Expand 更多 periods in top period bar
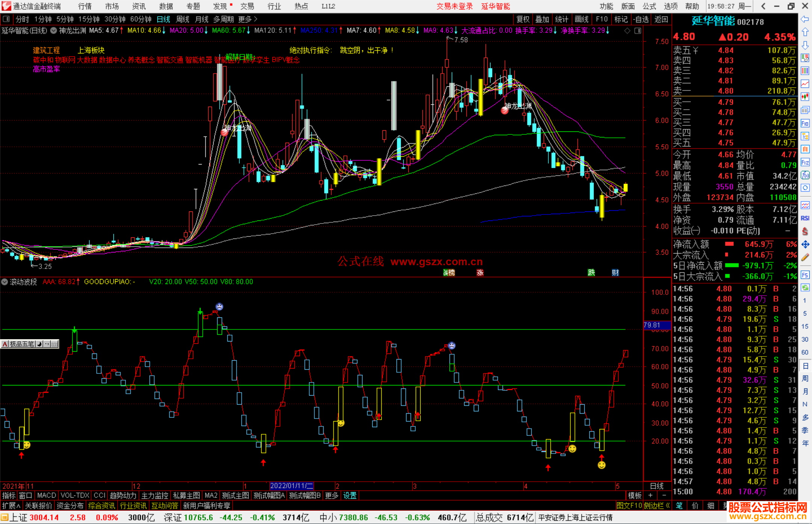The width and height of the screenshot is (812, 524). point(248,19)
